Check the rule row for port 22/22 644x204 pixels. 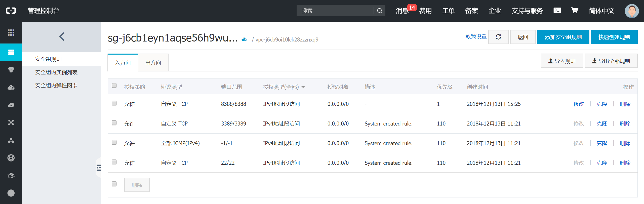[x=114, y=162]
